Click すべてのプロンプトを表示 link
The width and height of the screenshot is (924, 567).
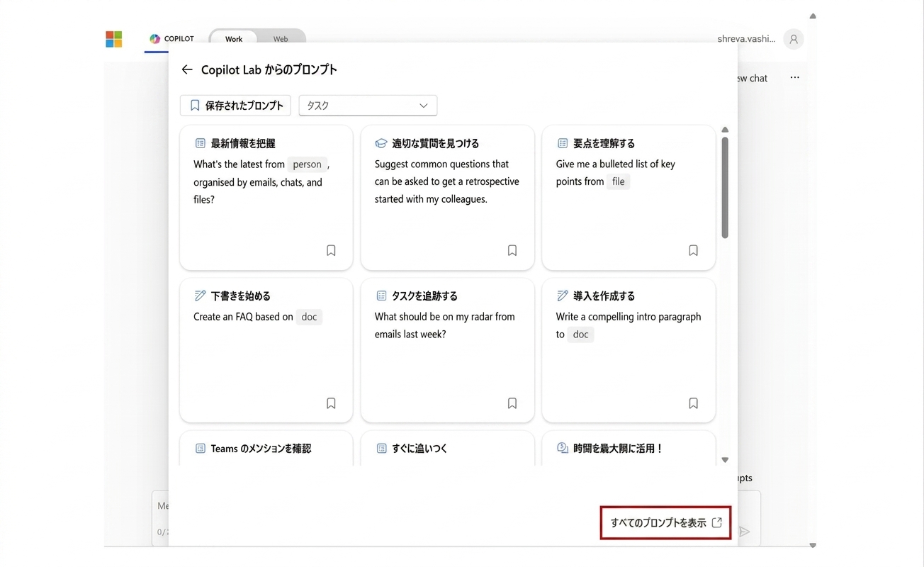665,523
